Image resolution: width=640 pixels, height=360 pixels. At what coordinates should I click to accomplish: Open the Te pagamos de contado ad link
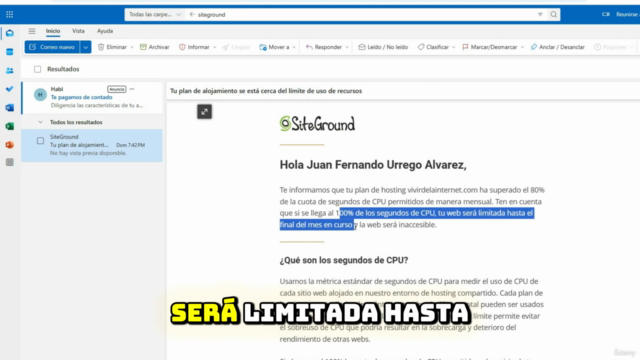(x=82, y=97)
